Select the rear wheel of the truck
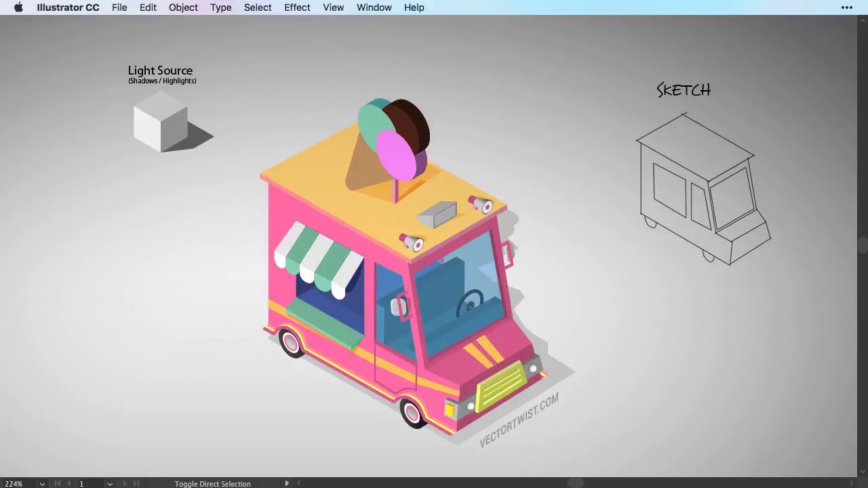 click(291, 343)
